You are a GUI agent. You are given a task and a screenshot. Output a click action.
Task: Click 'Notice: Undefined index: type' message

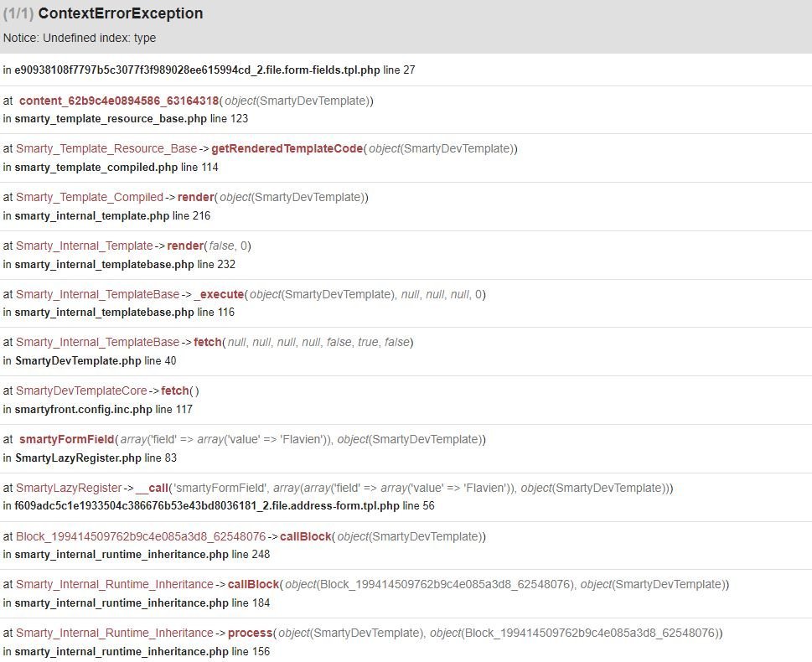coord(80,38)
